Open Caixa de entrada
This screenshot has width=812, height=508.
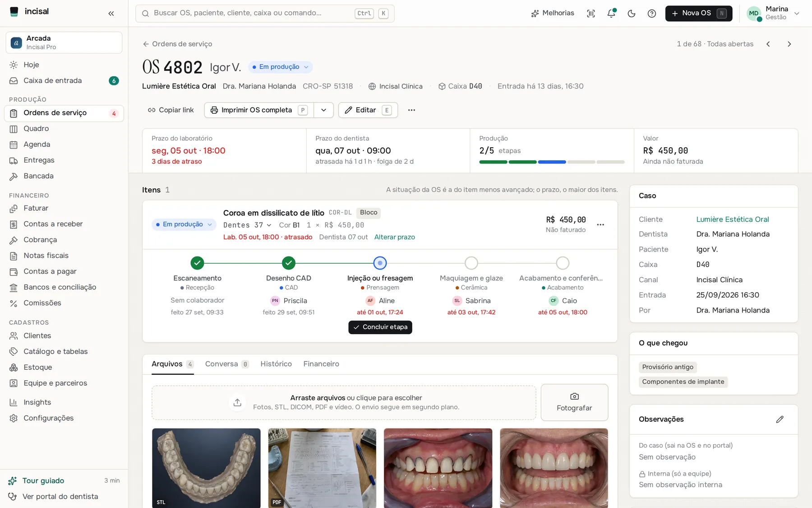(x=64, y=80)
